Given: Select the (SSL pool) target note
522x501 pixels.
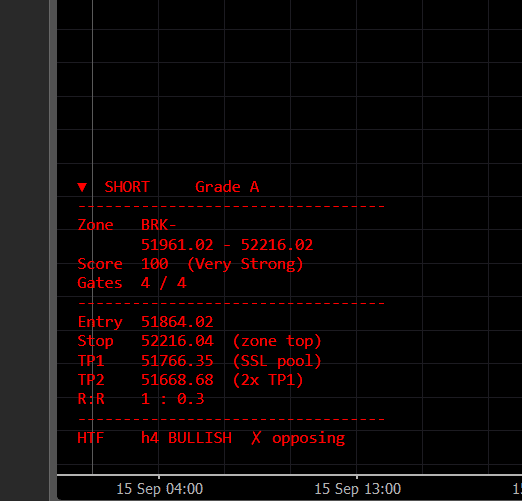Looking at the screenshot, I should point(277,361).
